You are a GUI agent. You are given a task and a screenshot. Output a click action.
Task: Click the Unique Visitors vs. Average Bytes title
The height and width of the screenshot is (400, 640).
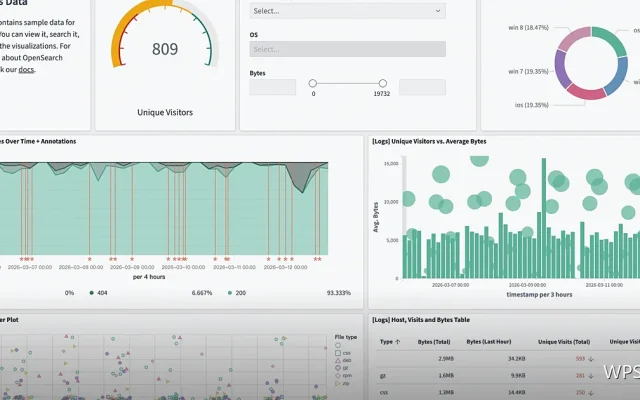click(429, 141)
